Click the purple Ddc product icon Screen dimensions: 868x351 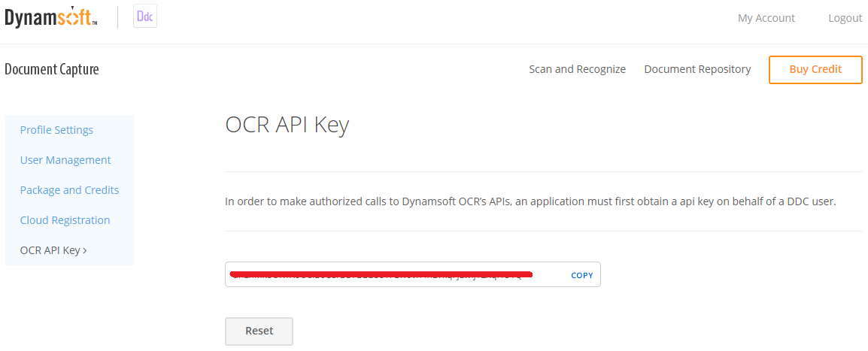[145, 17]
